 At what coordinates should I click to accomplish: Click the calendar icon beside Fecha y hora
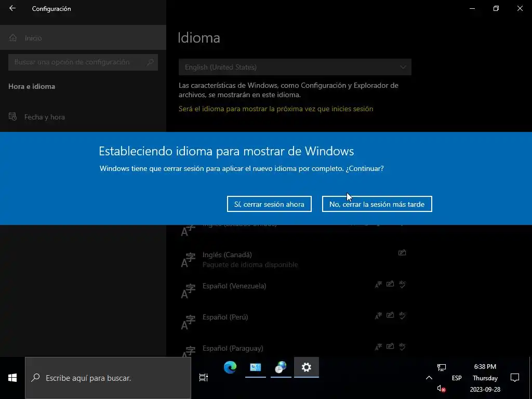(12, 117)
